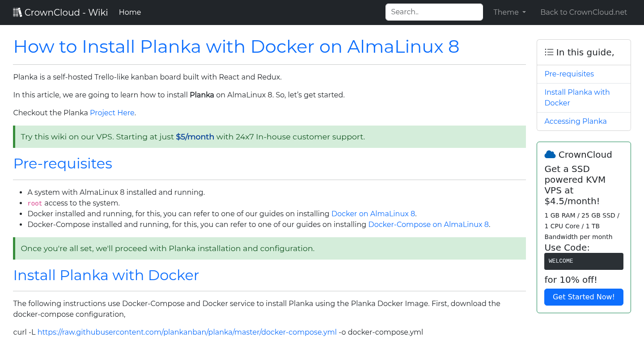Click the cloud icon on the CrownCloud card
The height and width of the screenshot is (340, 644).
[550, 154]
